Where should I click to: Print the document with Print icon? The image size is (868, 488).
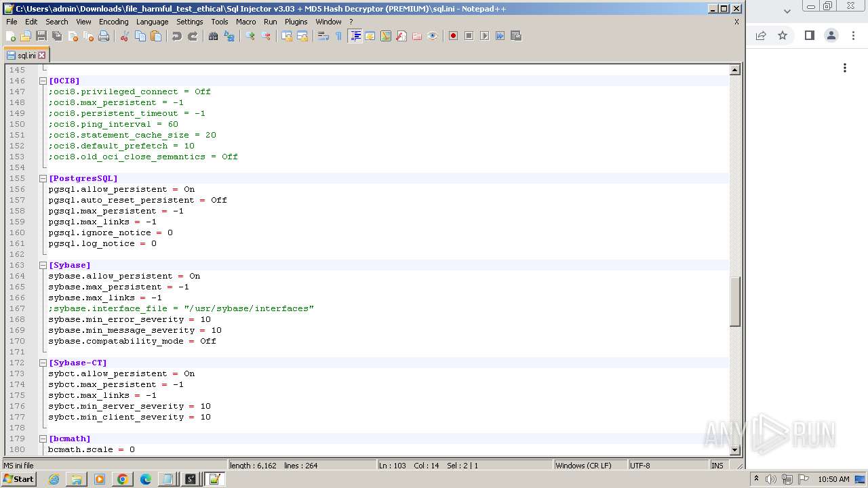pyautogui.click(x=104, y=36)
